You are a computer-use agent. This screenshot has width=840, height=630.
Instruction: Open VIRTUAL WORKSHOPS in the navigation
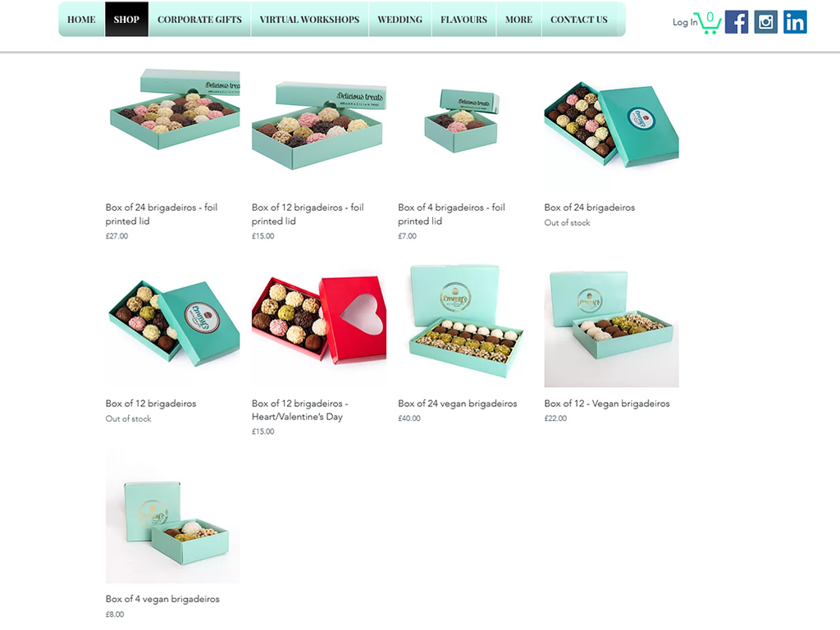(x=309, y=20)
